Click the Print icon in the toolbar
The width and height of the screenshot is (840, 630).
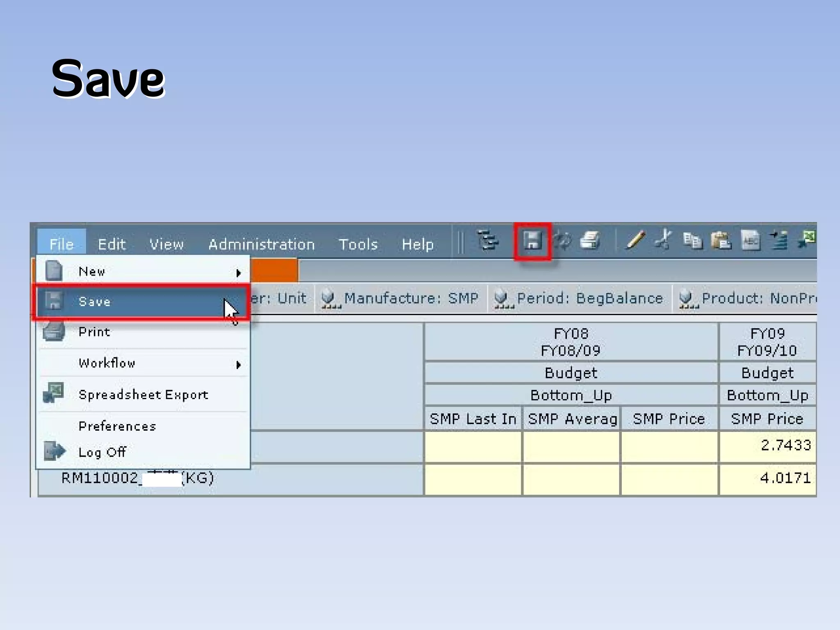tap(590, 240)
